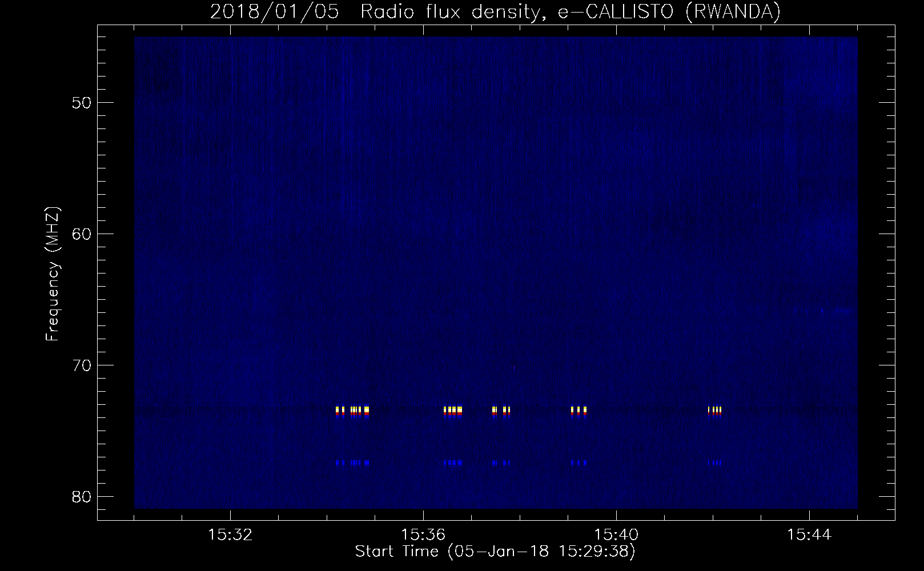Image resolution: width=924 pixels, height=571 pixels.
Task: Click the 80 frequency tick label
Action: point(81,497)
